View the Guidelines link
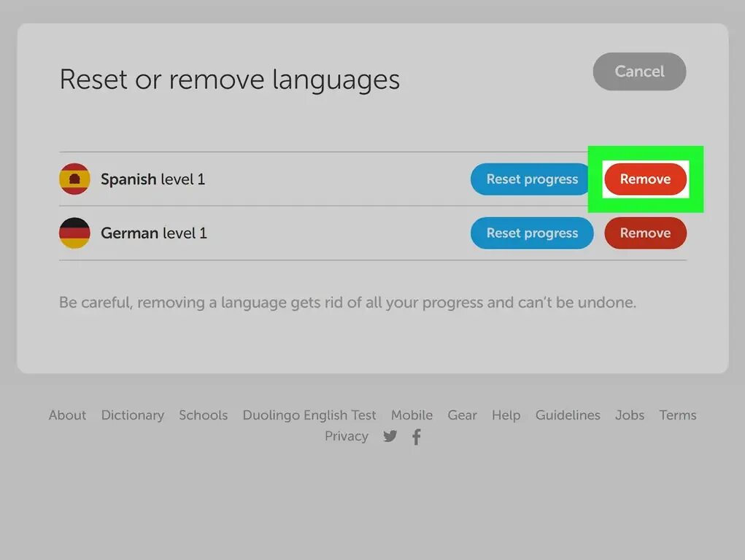Screen dimensions: 745x560 568,415
